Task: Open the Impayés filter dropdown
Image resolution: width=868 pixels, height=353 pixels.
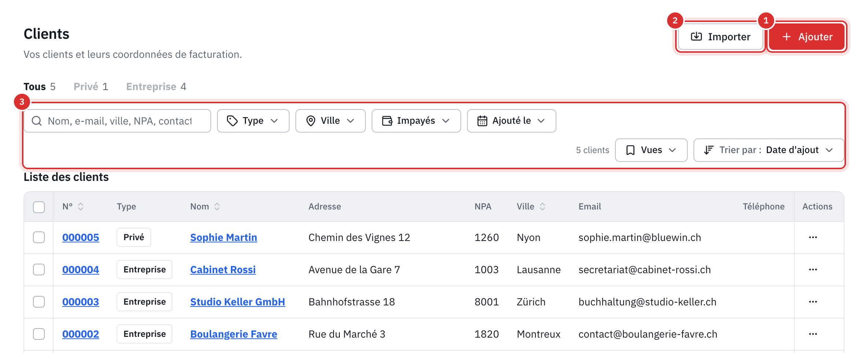Action: coord(416,121)
